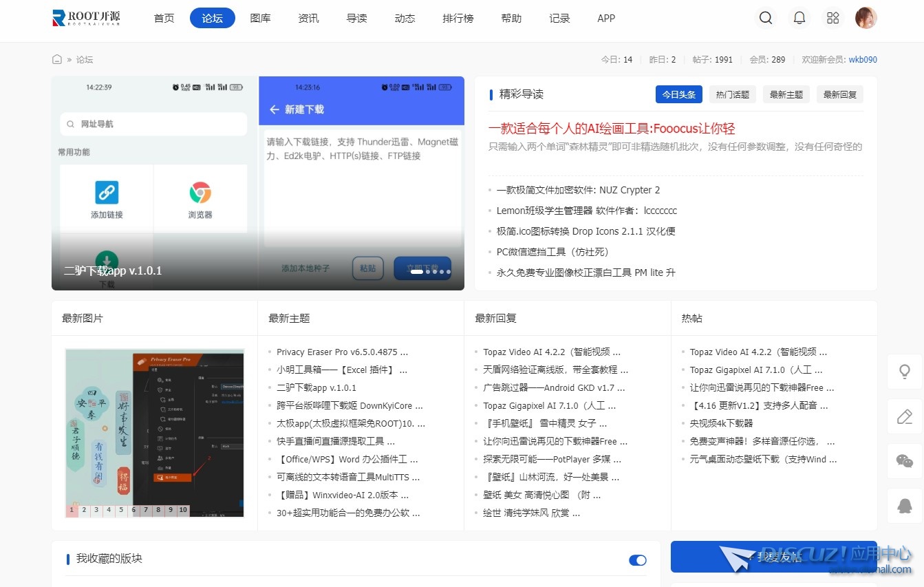Go to the 图库 navigation item
Image resolution: width=924 pixels, height=587 pixels.
click(x=260, y=19)
